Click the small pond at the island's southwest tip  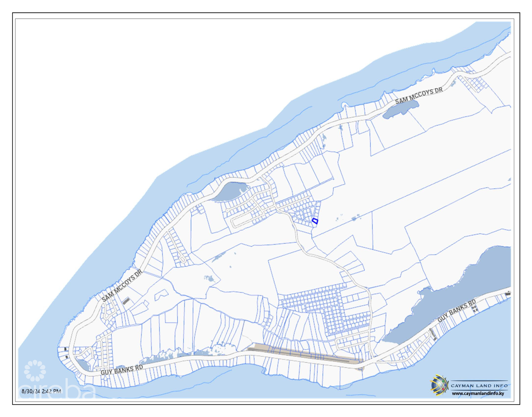pos(84,365)
